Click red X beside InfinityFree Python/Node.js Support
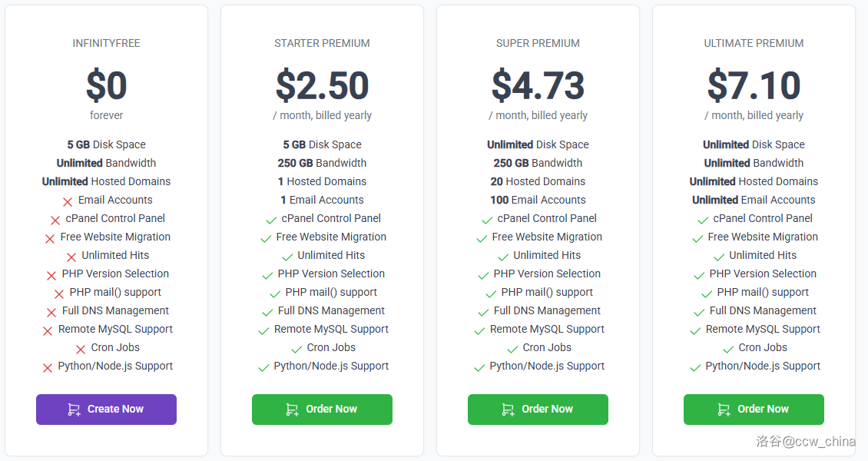This screenshot has width=868, height=461. tap(48, 367)
